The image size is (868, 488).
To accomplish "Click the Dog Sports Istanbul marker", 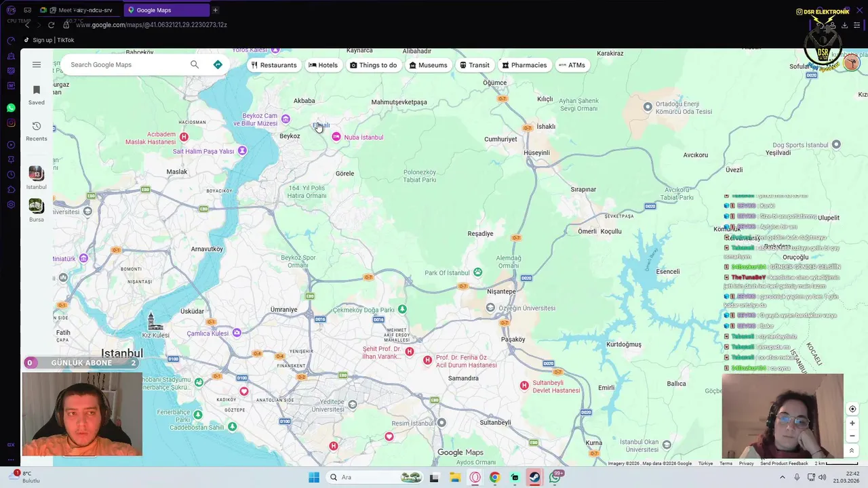I will (836, 144).
